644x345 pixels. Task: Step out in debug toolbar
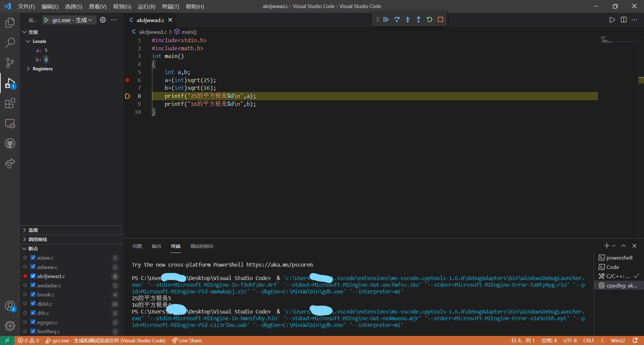tap(419, 19)
